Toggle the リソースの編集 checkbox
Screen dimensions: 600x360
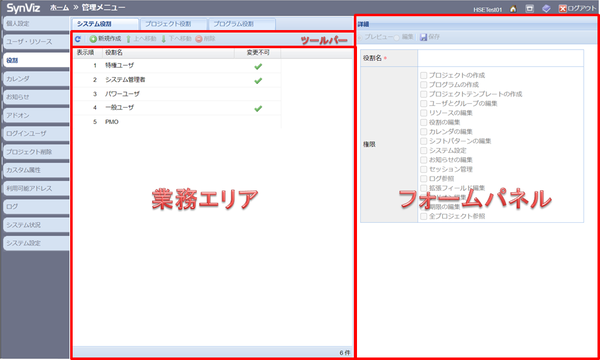pos(424,113)
